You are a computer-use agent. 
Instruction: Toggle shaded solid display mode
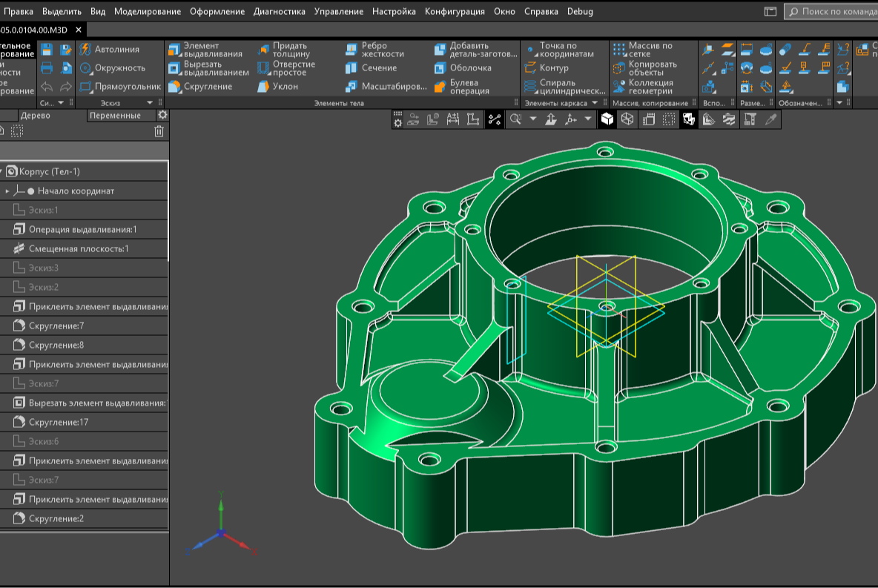pyautogui.click(x=607, y=119)
